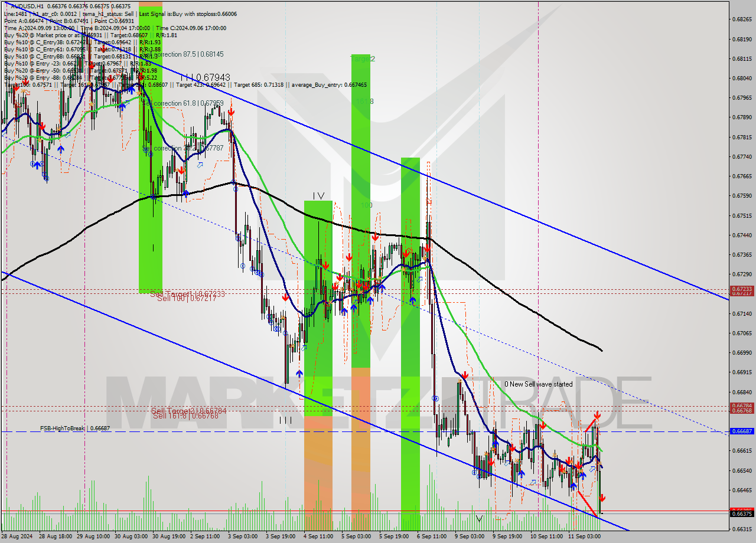This screenshot has height=543, width=756.
Task: Click the 'V' wave label near bottom
Action: click(x=479, y=519)
